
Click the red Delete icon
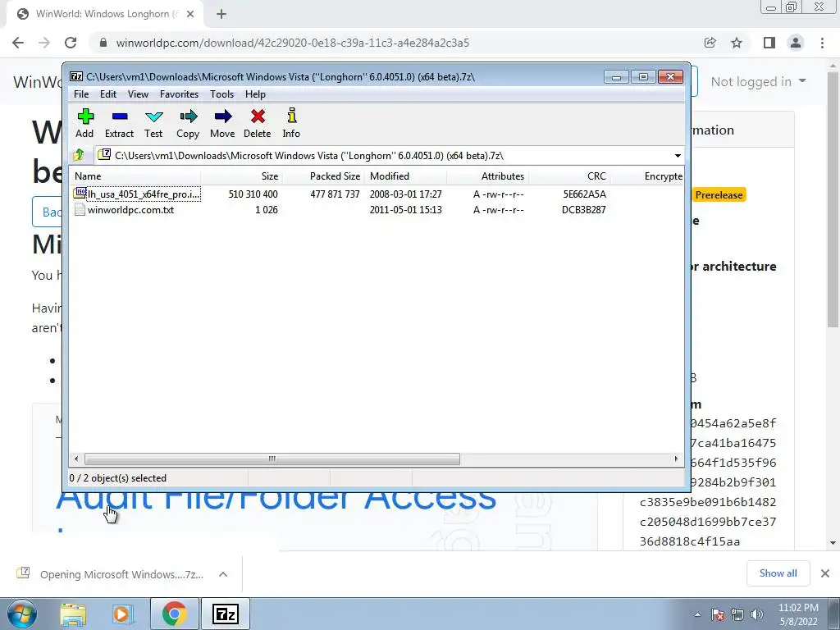(x=257, y=123)
